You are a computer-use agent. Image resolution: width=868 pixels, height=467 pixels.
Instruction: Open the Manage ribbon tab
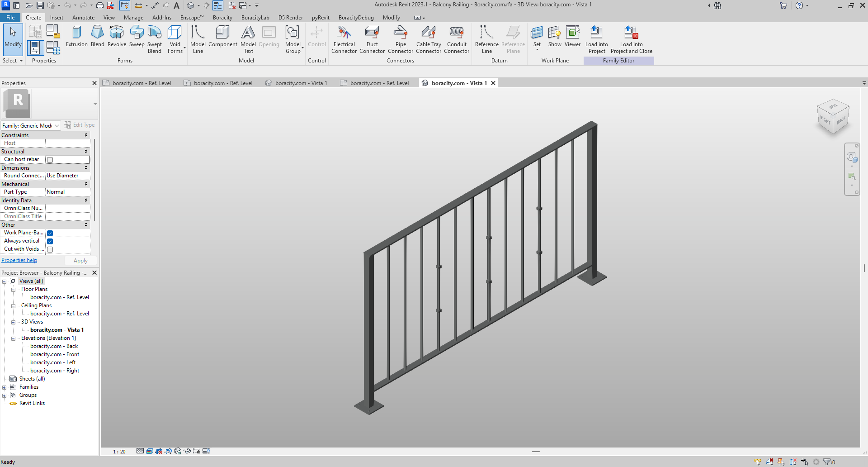point(134,18)
